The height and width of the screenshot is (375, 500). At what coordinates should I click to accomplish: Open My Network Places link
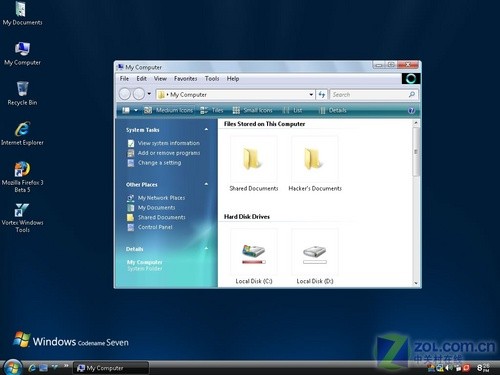[x=156, y=198]
